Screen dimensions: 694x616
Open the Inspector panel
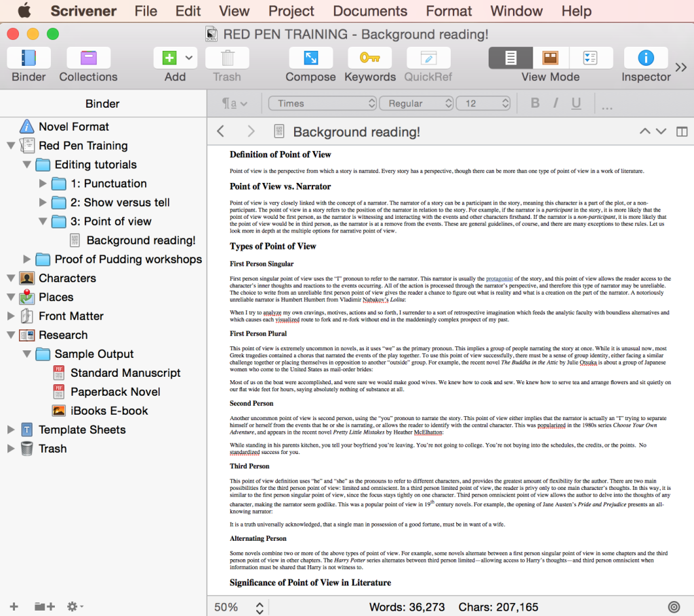click(646, 58)
